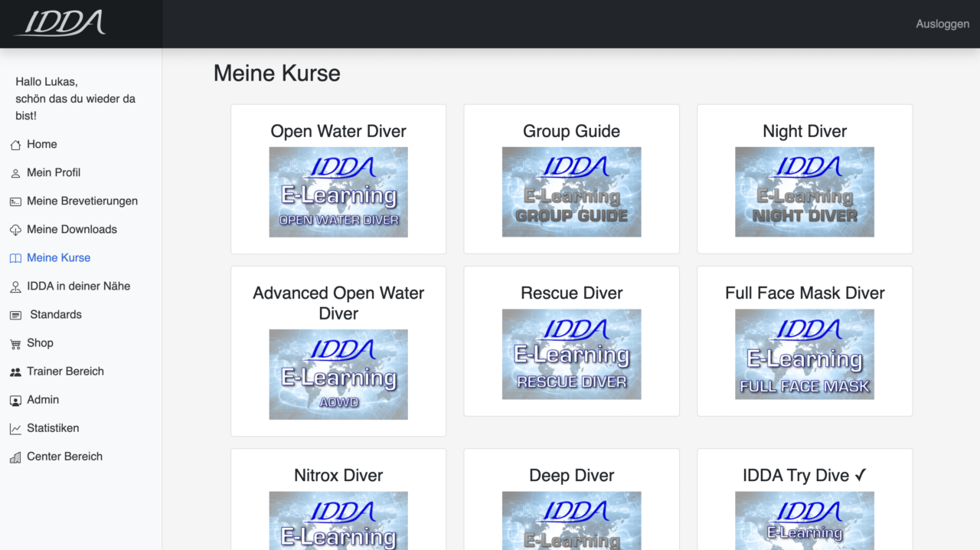Click the Ausloggen link
The height and width of the screenshot is (550, 980).
pyautogui.click(x=942, y=24)
